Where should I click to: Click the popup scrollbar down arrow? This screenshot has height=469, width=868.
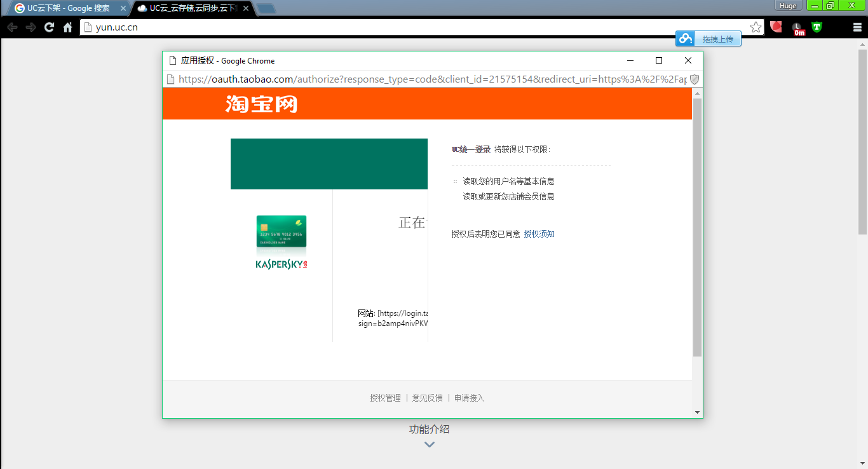pyautogui.click(x=697, y=412)
